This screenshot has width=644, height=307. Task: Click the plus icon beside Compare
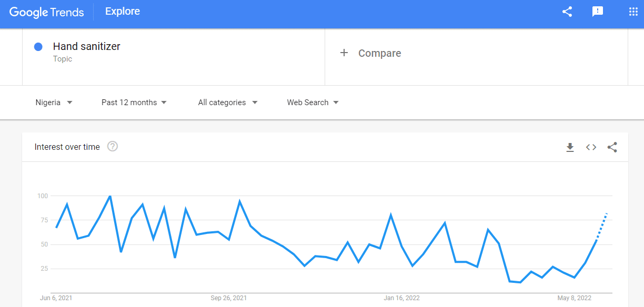344,53
